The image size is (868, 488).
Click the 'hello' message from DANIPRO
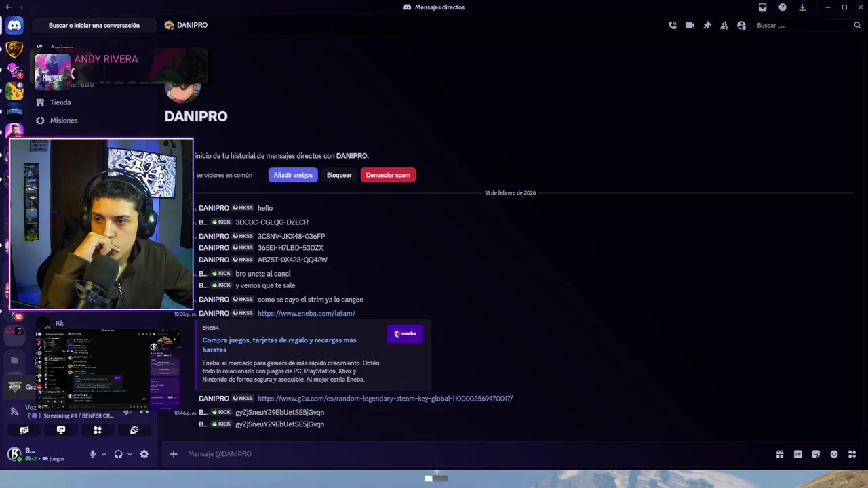pos(265,208)
